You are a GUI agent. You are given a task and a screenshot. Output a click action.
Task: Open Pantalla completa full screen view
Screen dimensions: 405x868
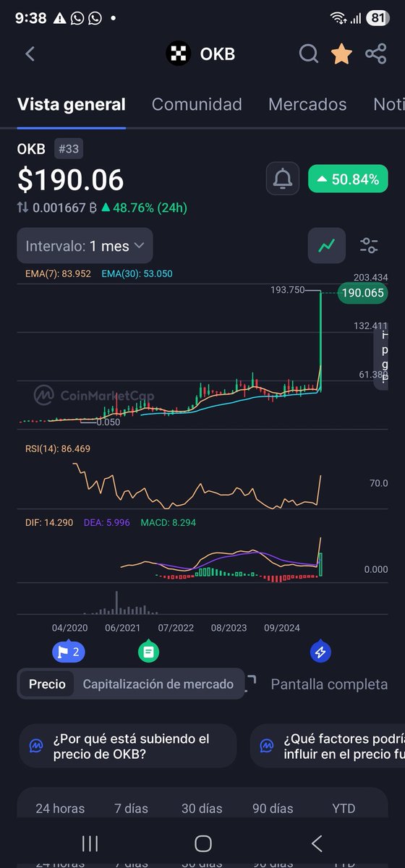329,684
